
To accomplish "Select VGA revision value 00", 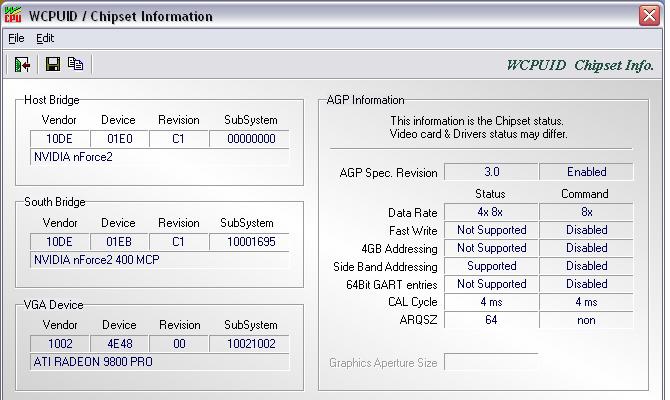I will click(179, 344).
